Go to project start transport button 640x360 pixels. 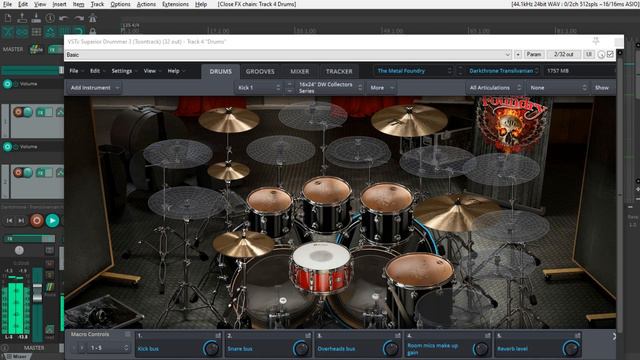click(x=9, y=220)
